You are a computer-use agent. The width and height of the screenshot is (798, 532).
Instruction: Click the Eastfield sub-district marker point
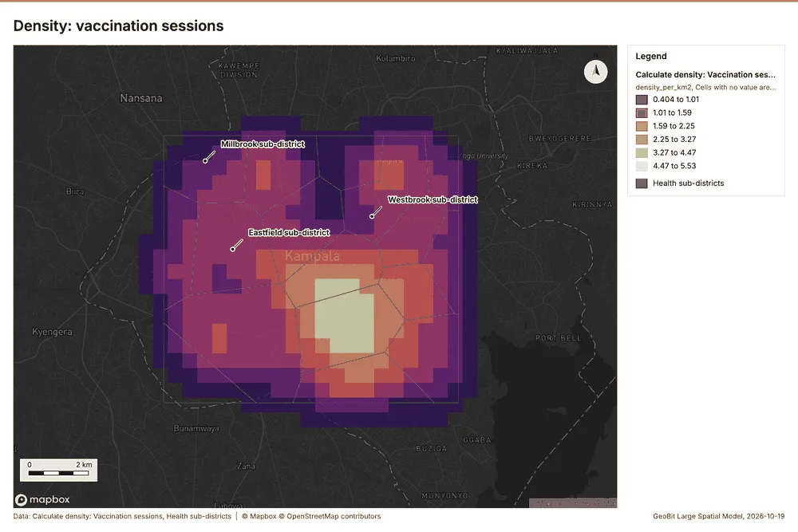(x=232, y=249)
